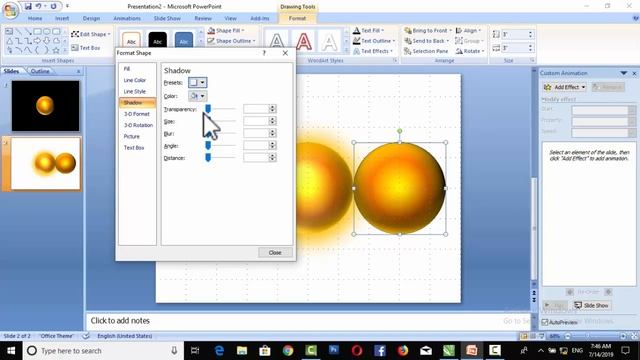640x360 pixels.
Task: Toggle the AutoPreview checkbox
Action: (544, 322)
